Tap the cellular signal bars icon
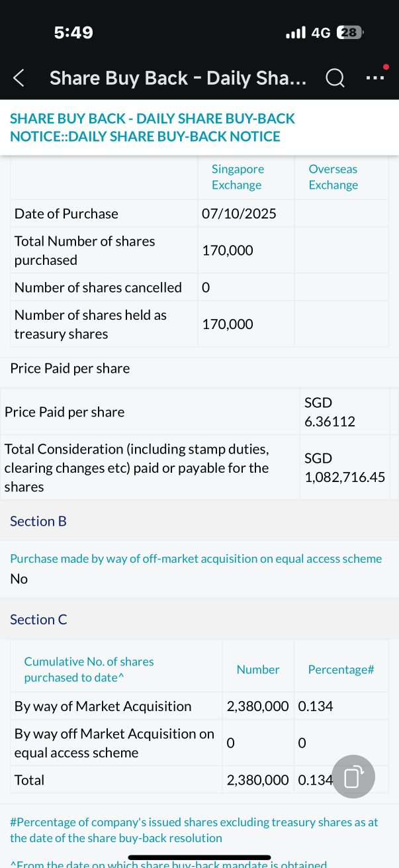399x868 pixels. [295, 32]
